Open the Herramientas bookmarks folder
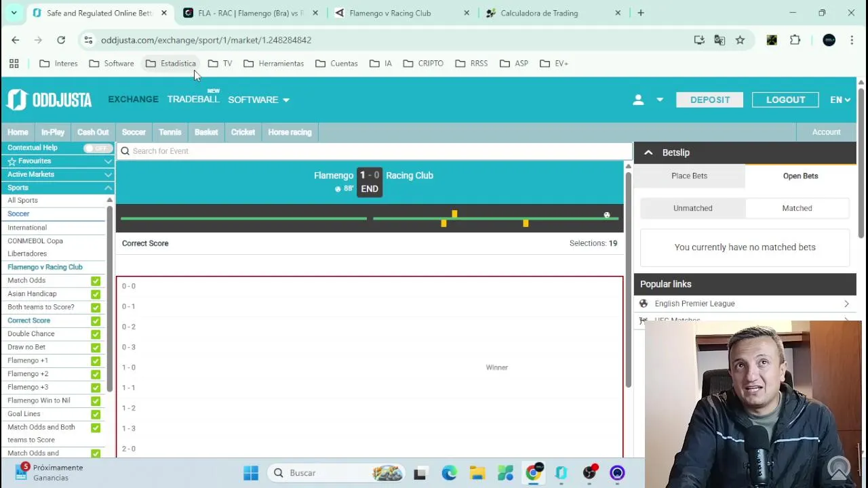 (273, 63)
